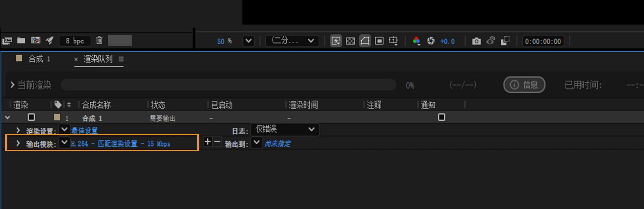Image resolution: width=644 pixels, height=209 pixels.
Task: Click the info circle icon in 信息 button
Action: click(514, 85)
